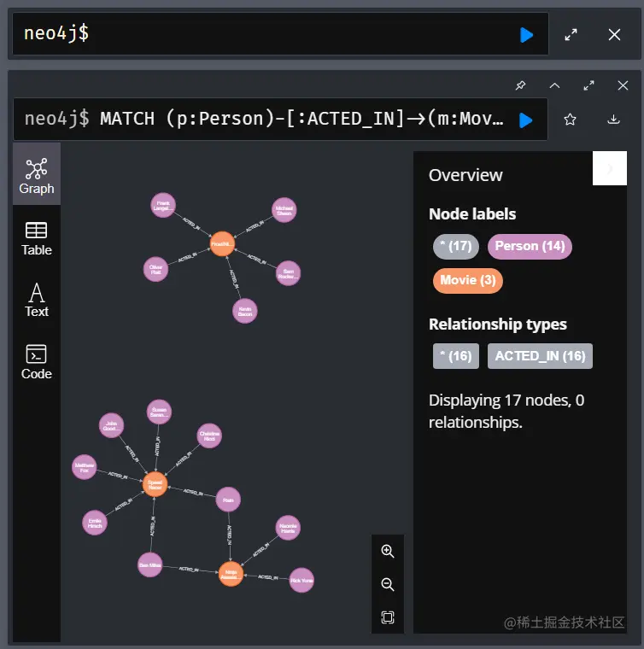Select the Rain person node
This screenshot has width=644, height=649.
228,500
